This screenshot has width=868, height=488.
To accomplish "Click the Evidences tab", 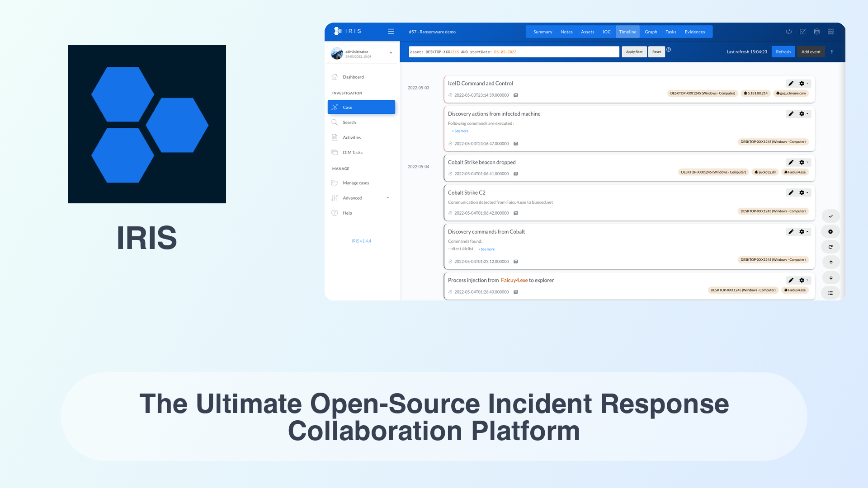I will click(694, 32).
